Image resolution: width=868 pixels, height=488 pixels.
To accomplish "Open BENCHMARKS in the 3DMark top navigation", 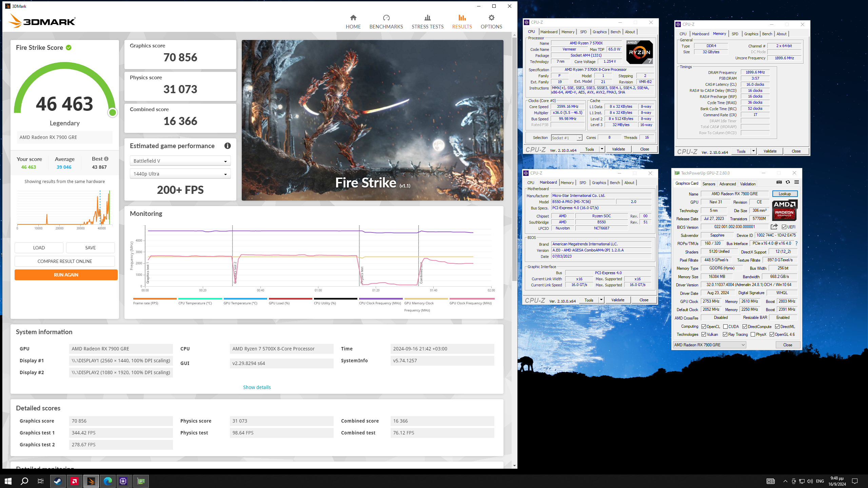I will coord(386,22).
